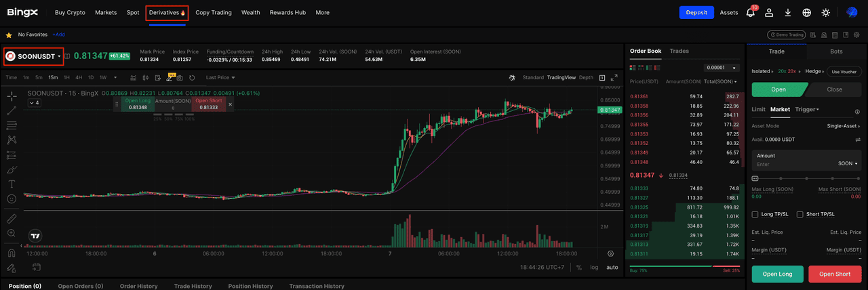868x290 pixels.
Task: Click the blue Deposit button
Action: click(x=696, y=12)
